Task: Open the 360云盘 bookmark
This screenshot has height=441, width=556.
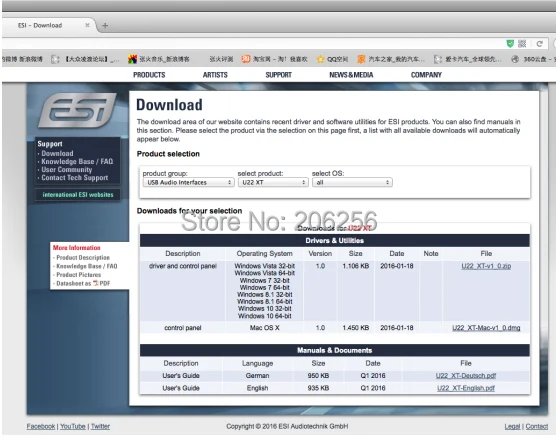Action: pyautogui.click(x=533, y=59)
